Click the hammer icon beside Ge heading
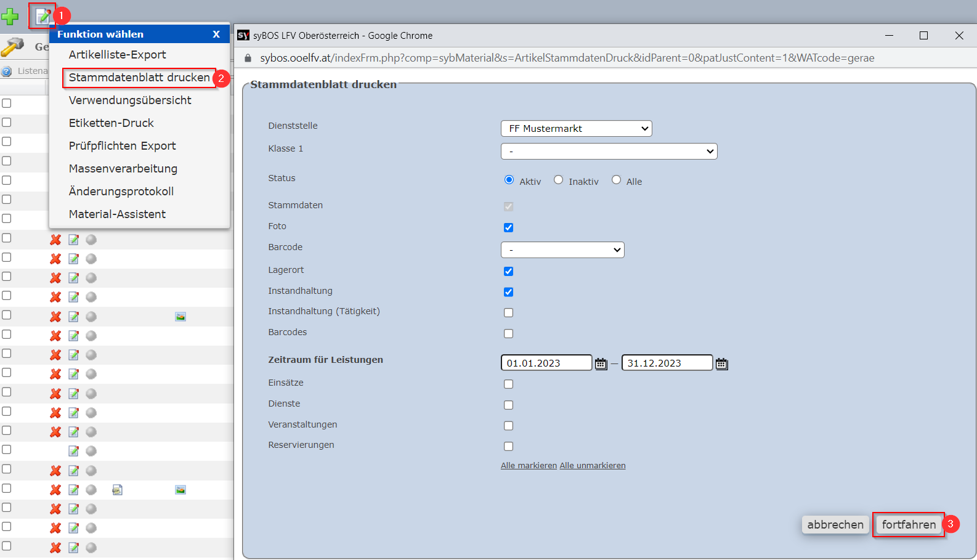This screenshot has width=977, height=560. pos(12,47)
